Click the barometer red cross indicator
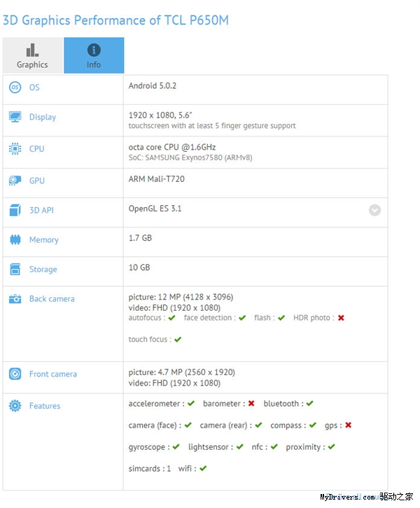This screenshot has width=420, height=508. click(251, 404)
